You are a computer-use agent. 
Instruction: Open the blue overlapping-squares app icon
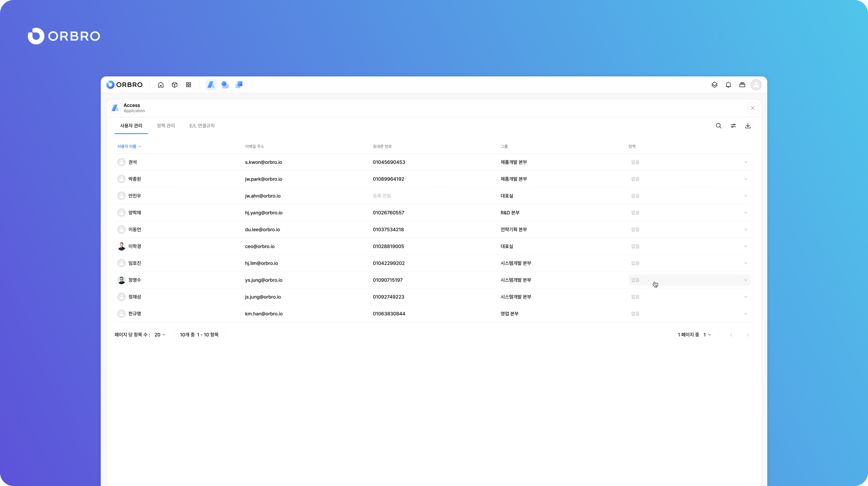click(x=239, y=85)
